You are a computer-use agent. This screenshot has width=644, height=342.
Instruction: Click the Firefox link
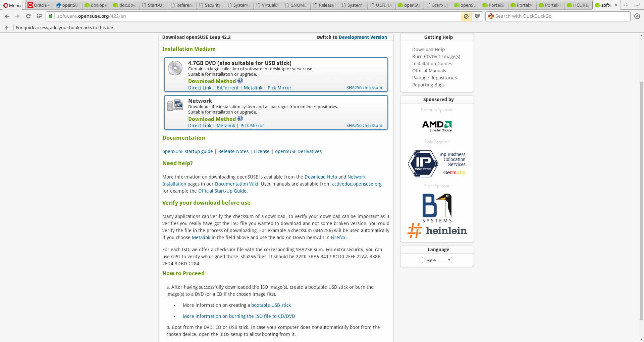point(338,237)
